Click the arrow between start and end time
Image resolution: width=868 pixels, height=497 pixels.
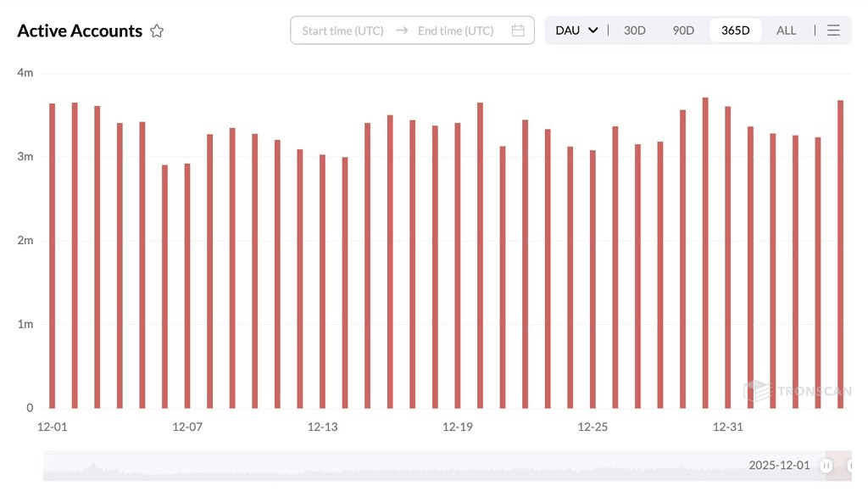pos(402,31)
